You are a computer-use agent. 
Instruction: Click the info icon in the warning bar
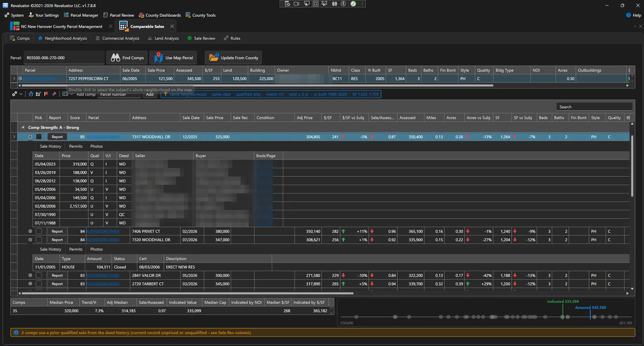(16, 333)
